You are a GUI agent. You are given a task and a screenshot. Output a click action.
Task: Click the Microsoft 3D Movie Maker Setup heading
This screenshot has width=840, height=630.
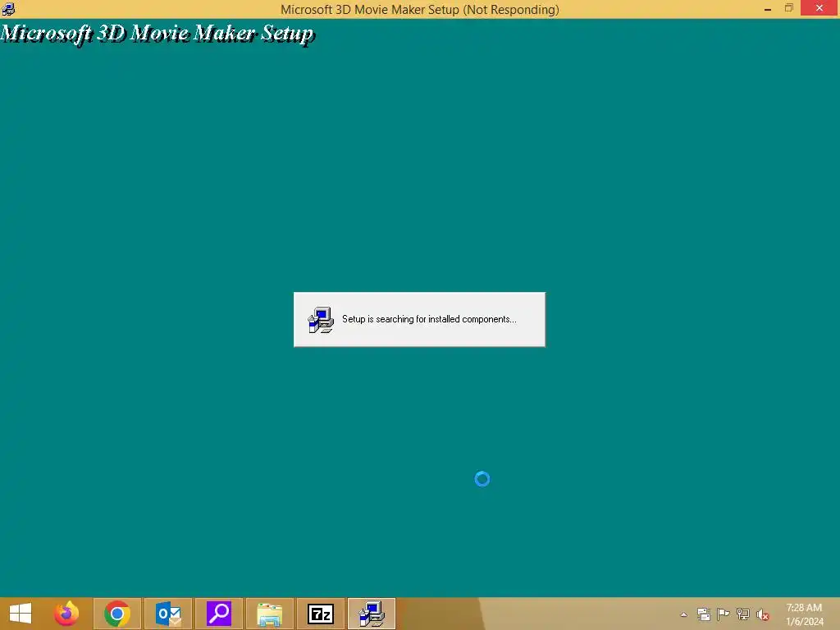pyautogui.click(x=157, y=34)
